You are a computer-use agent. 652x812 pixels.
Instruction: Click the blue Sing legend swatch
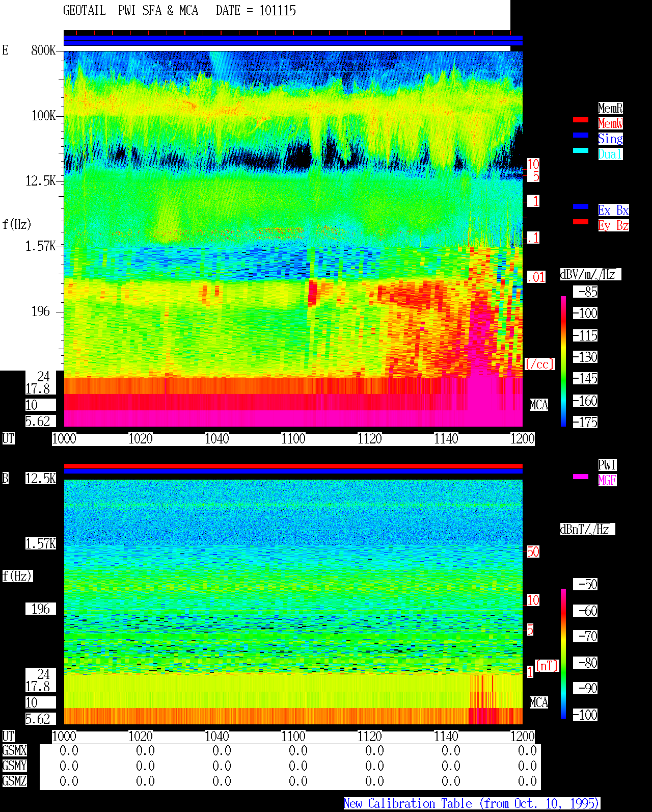pyautogui.click(x=581, y=135)
